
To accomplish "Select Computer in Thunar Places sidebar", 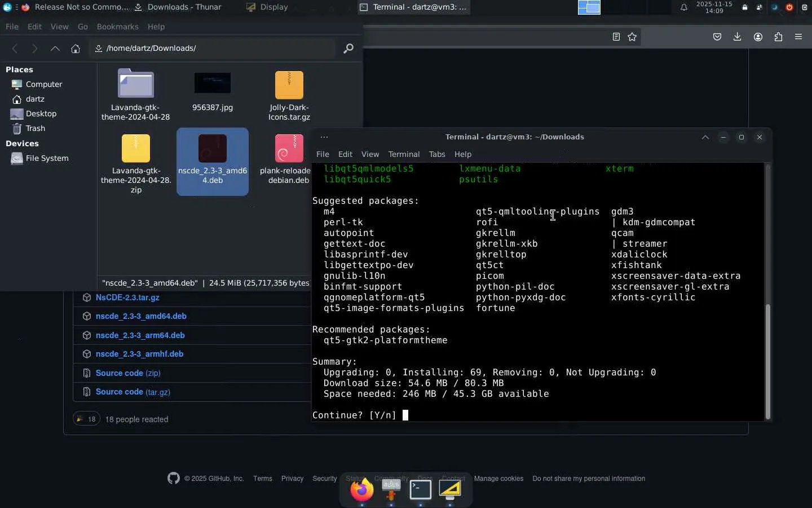I will point(44,84).
